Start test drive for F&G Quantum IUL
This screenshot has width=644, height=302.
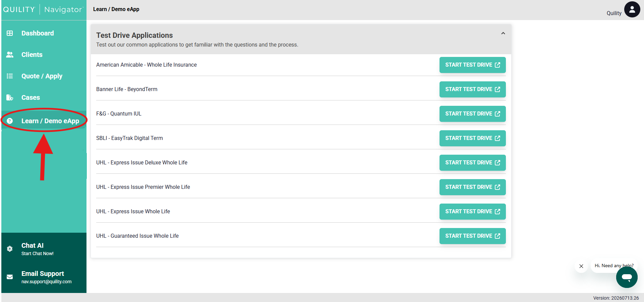(472, 114)
